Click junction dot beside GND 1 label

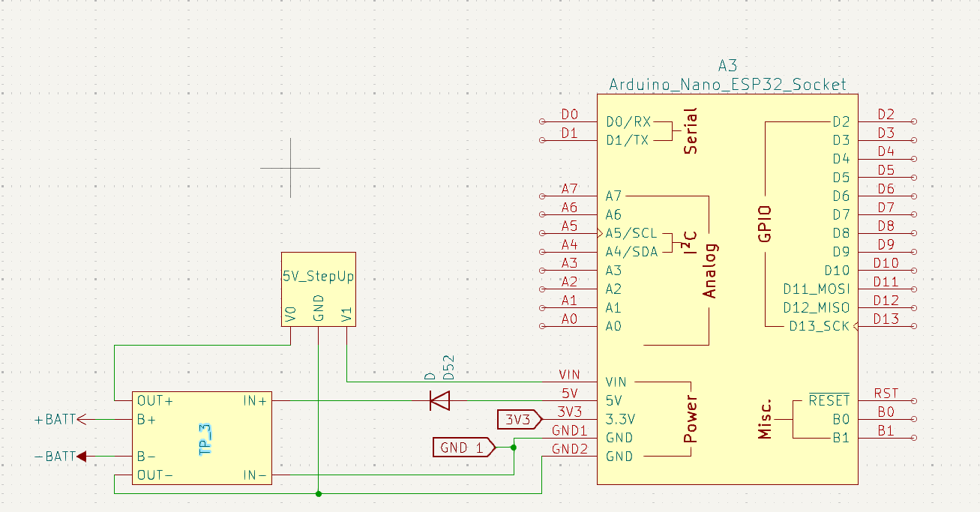click(x=514, y=448)
